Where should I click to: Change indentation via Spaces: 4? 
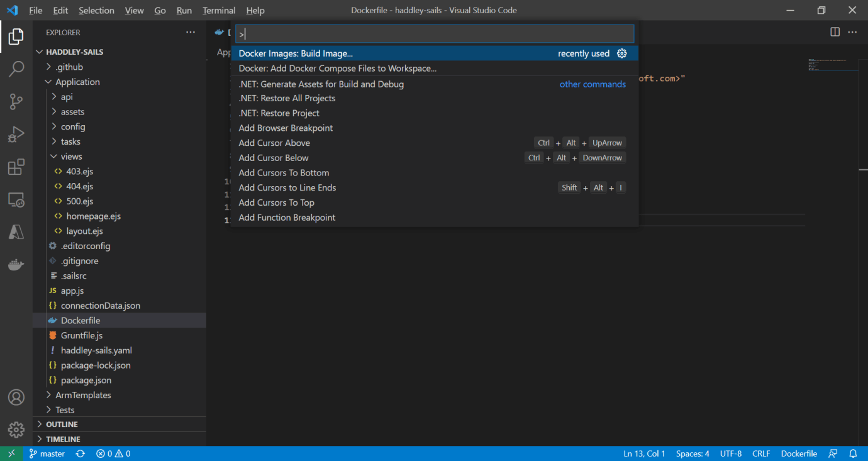click(693, 453)
